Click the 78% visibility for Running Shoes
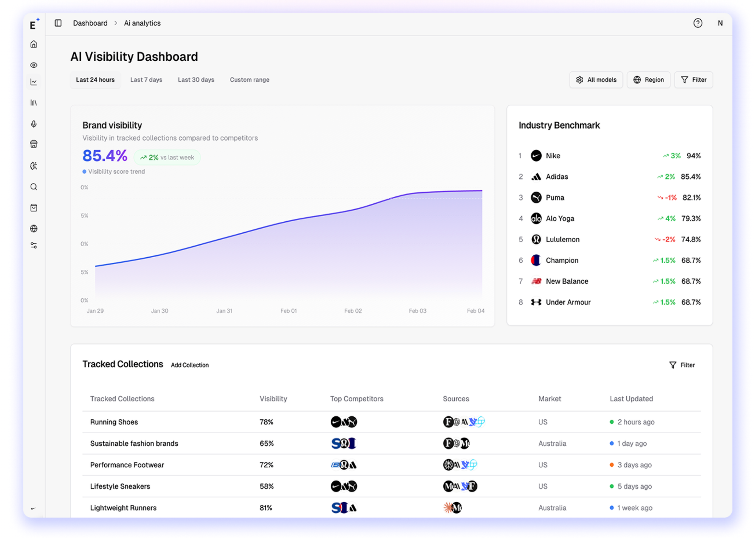 coord(266,422)
